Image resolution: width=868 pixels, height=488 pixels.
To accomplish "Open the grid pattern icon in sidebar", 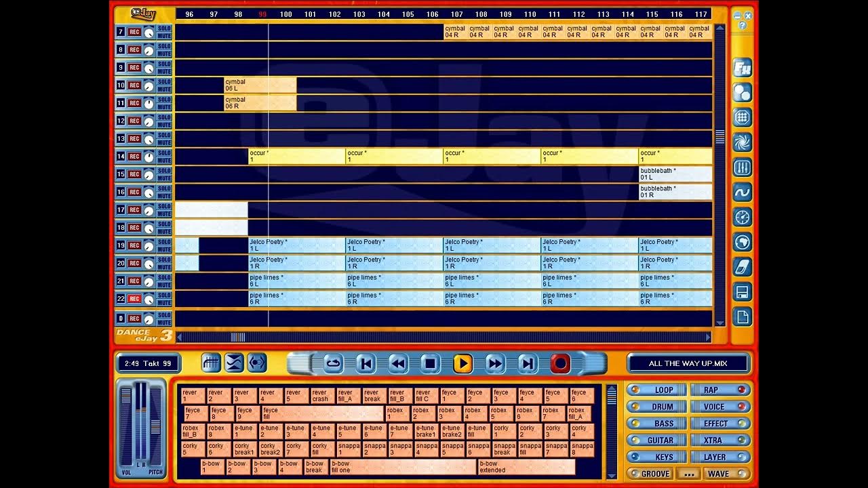I will click(x=743, y=117).
